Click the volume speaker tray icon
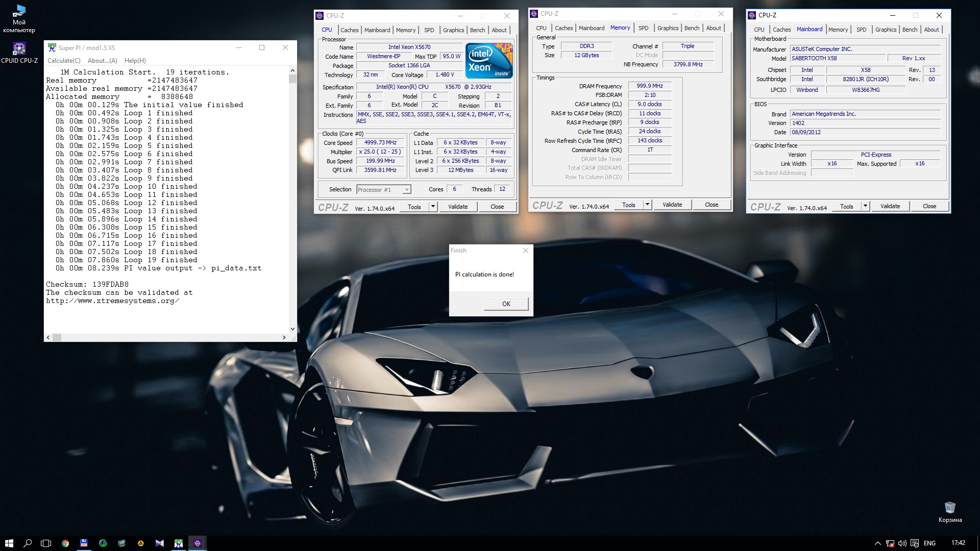This screenshot has height=551, width=980. [902, 543]
